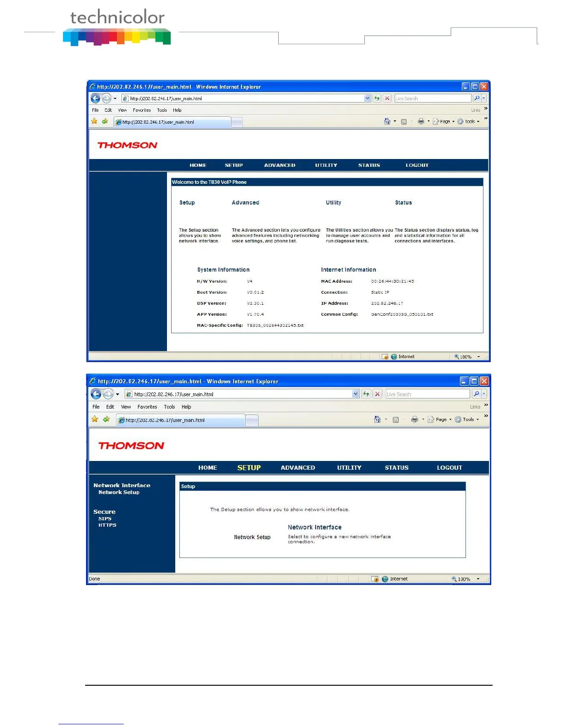Open recent pages arrow in bottom window

pyautogui.click(x=117, y=394)
